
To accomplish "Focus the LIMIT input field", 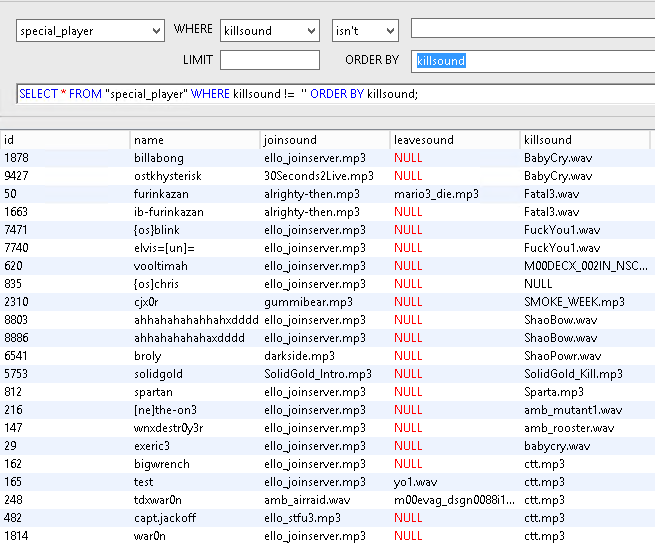I will (269, 60).
